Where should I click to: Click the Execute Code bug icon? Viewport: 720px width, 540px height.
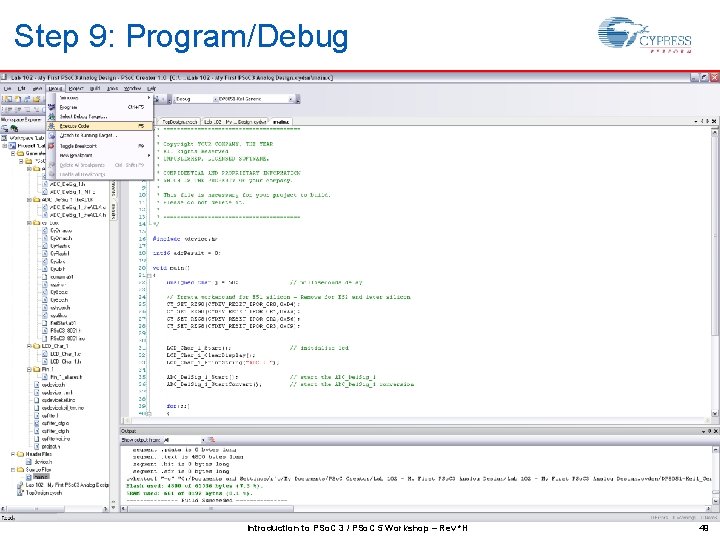click(52, 126)
